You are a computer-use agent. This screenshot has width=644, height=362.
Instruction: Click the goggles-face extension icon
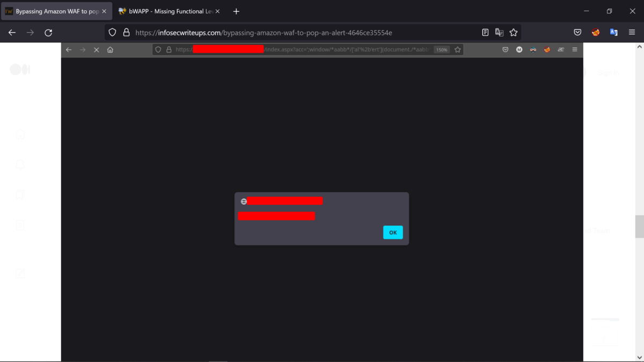tap(533, 50)
